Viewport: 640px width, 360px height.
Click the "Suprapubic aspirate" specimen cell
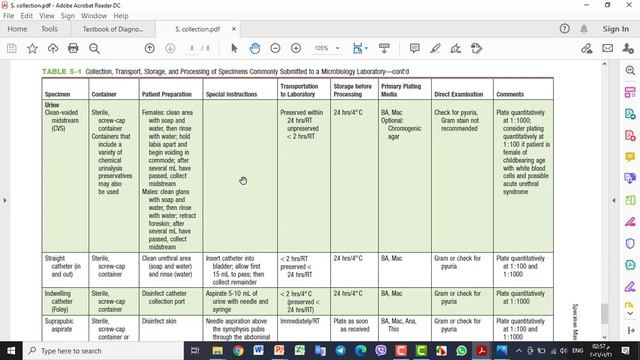(x=59, y=325)
